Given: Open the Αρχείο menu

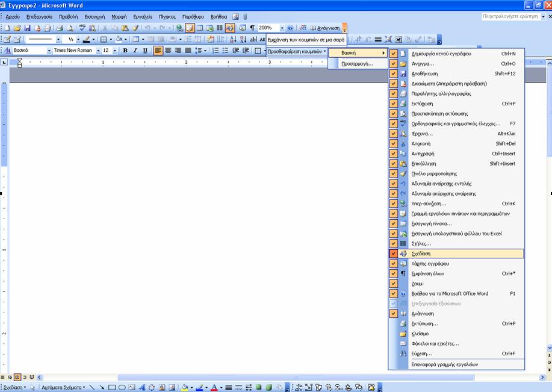Looking at the screenshot, I should click(13, 16).
